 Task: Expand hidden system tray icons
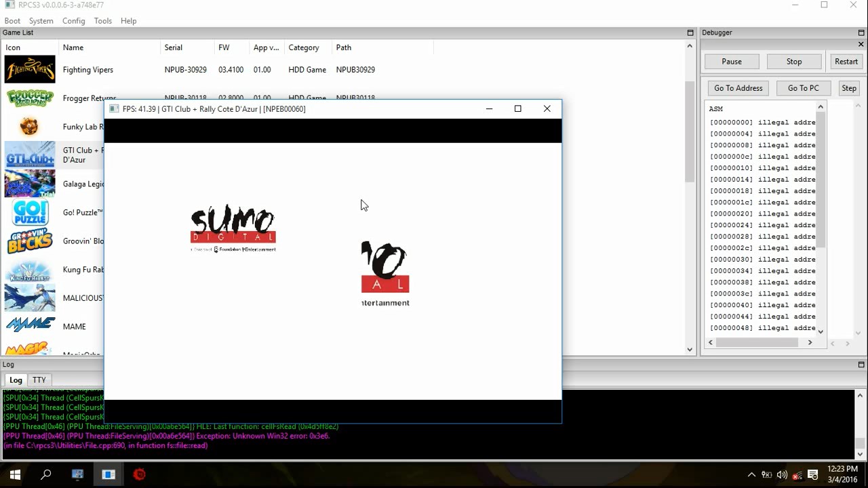[x=751, y=474]
